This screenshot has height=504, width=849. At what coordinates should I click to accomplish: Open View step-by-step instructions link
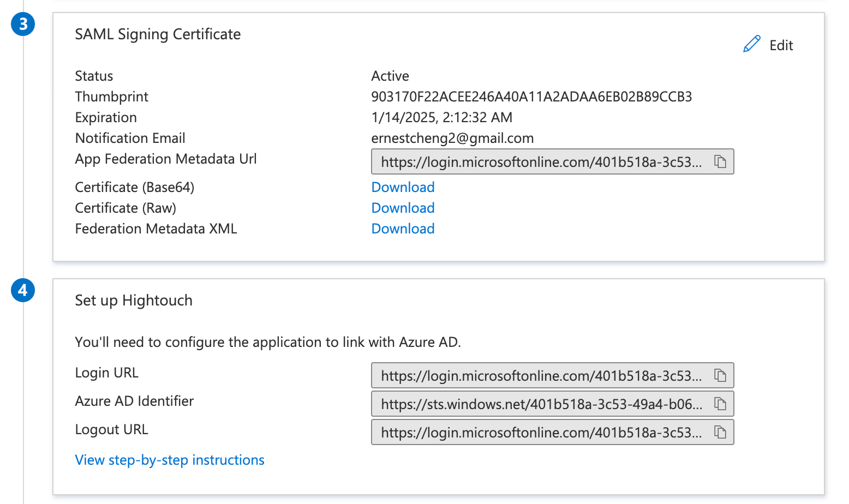pyautogui.click(x=170, y=460)
